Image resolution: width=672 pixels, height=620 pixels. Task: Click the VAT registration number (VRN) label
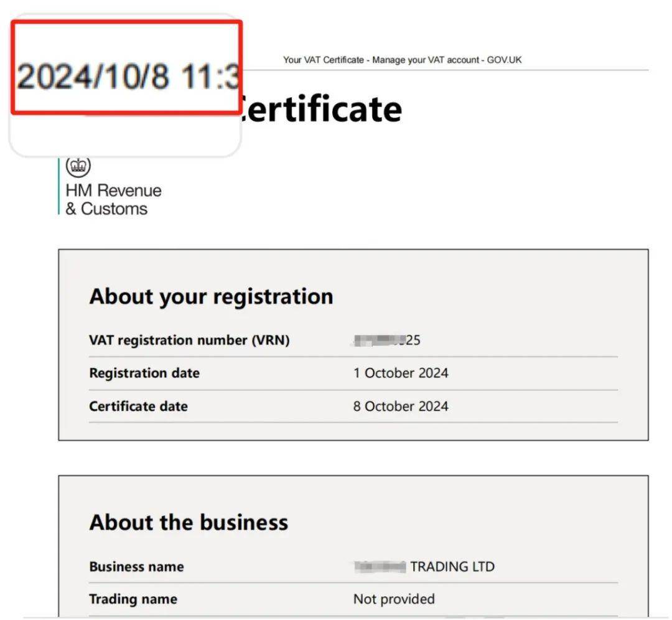click(189, 340)
